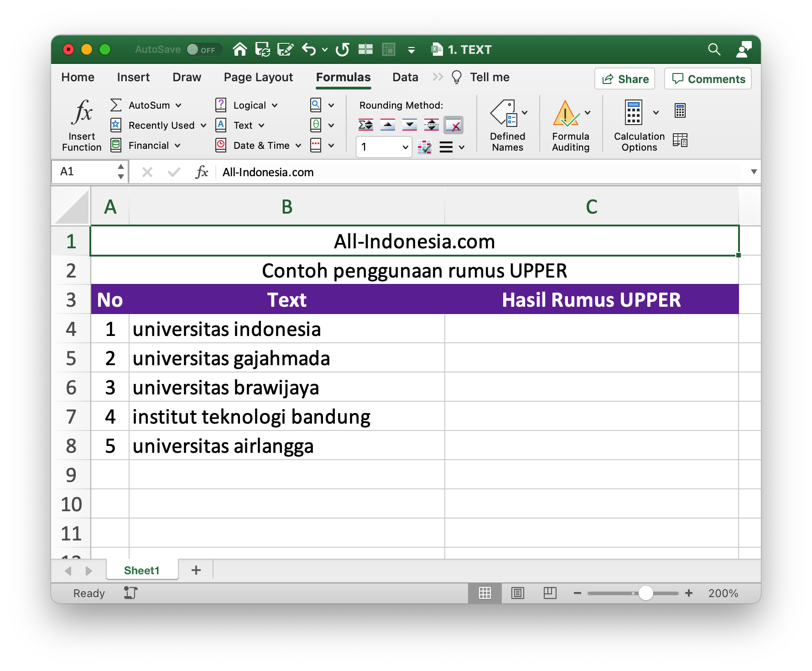Viewport: 812px width, 671px height.
Task: Click the search magnifier in title bar
Action: pyautogui.click(x=714, y=49)
